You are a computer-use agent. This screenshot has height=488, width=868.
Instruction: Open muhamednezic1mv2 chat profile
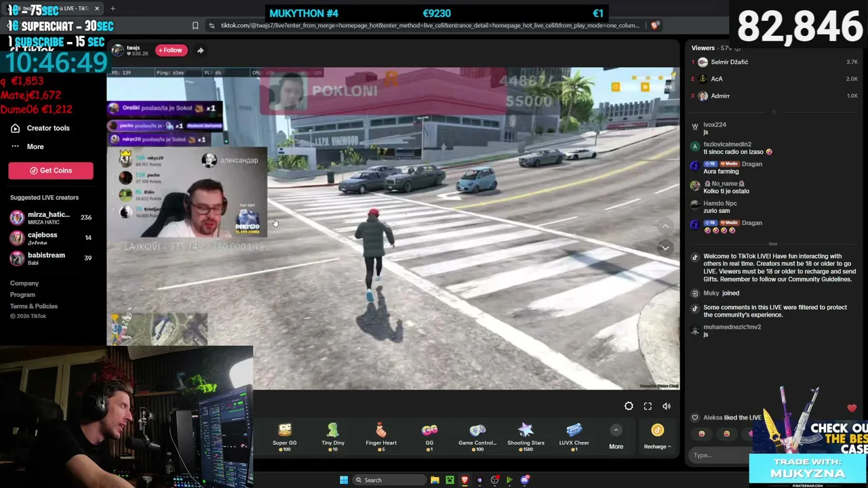732,327
